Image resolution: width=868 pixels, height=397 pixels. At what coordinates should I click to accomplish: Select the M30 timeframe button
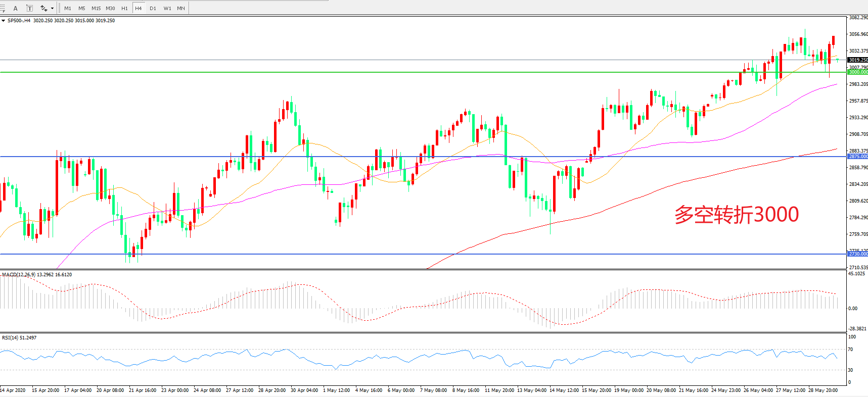pyautogui.click(x=110, y=8)
